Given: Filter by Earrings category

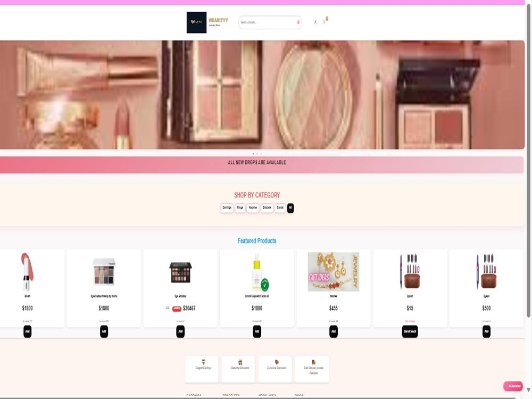Looking at the screenshot, I should pos(227,207).
